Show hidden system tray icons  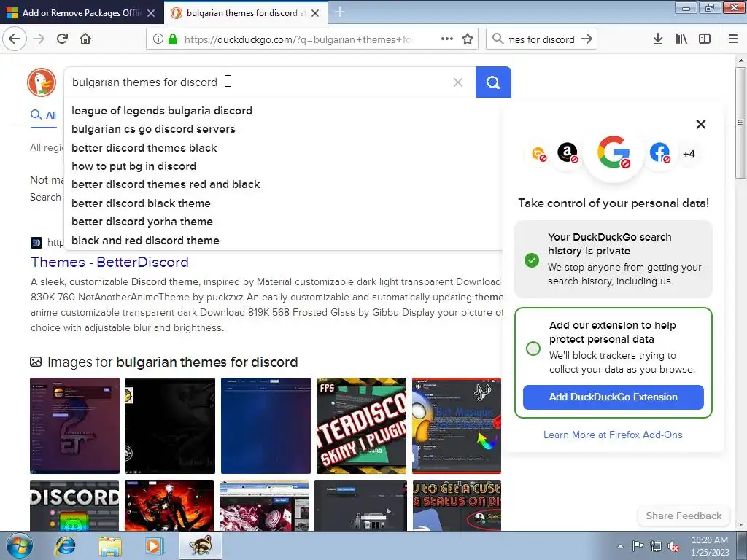click(x=620, y=546)
